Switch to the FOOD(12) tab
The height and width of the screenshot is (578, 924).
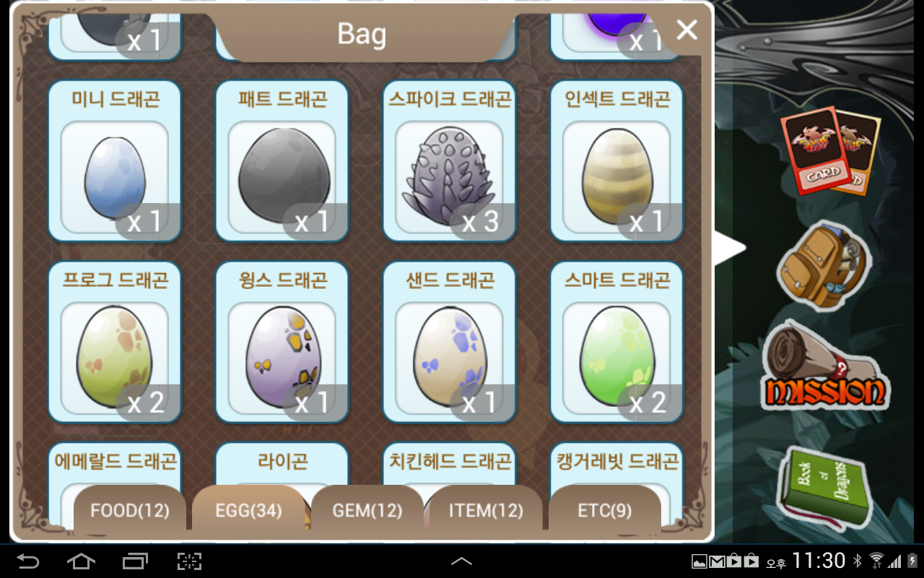pos(130,511)
